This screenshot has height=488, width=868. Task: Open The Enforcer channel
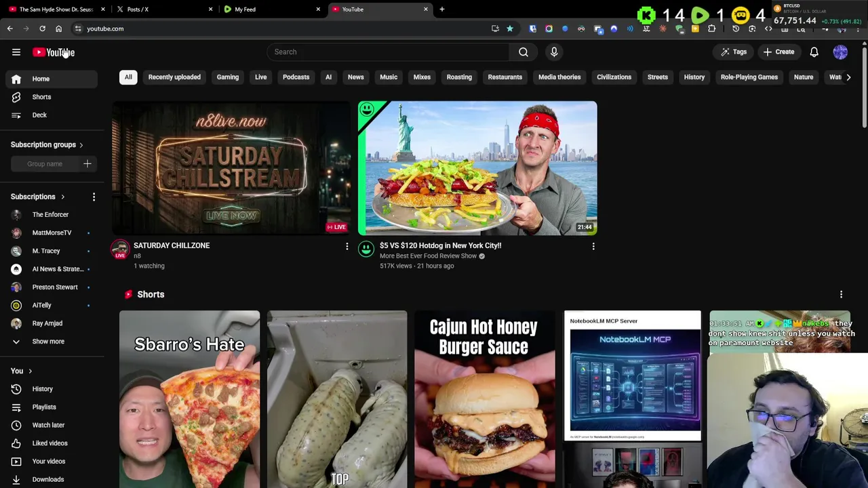(52, 214)
